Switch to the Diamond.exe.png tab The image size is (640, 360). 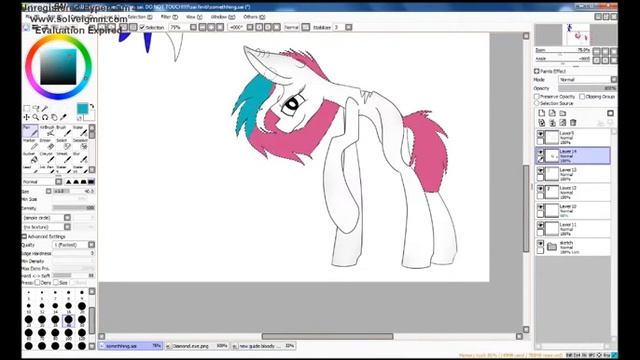pyautogui.click(x=197, y=346)
